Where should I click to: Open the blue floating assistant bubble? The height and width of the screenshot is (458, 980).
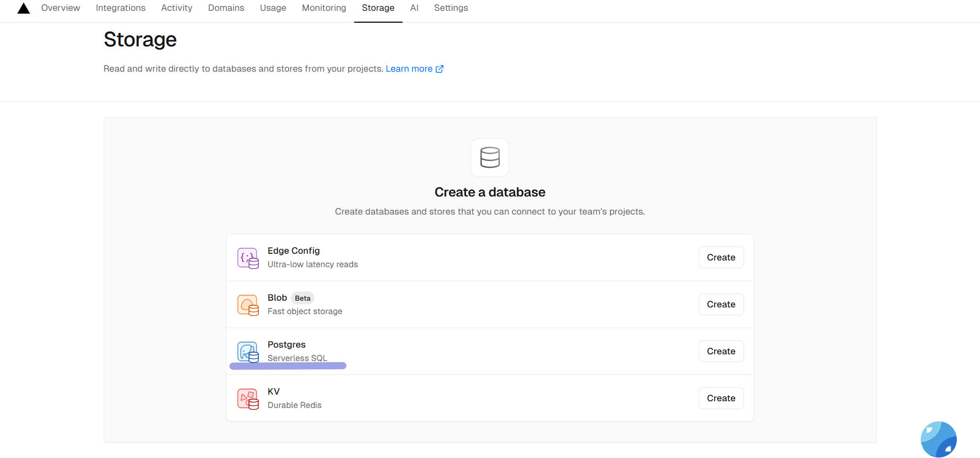(938, 439)
